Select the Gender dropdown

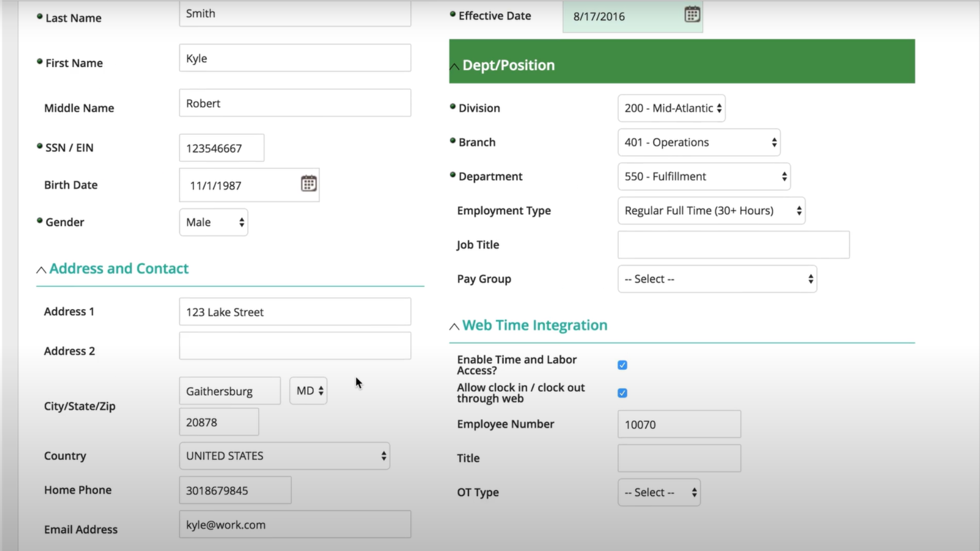pos(213,222)
